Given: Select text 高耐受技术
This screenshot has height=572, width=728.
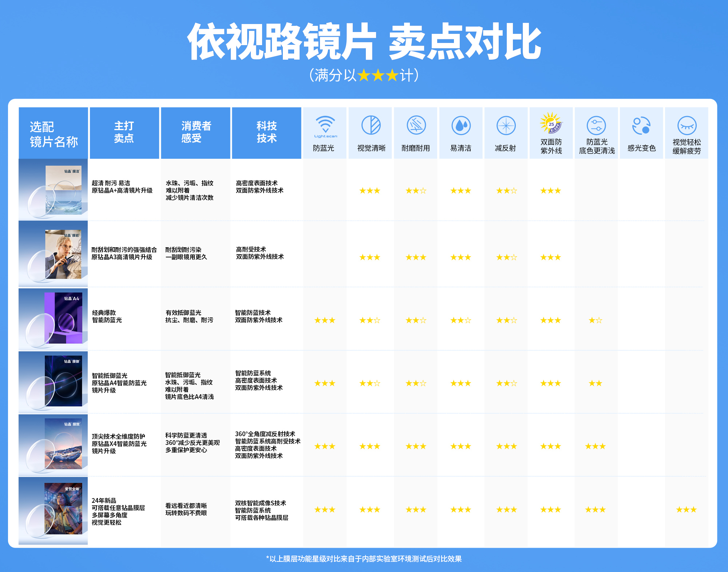Looking at the screenshot, I should (251, 249).
